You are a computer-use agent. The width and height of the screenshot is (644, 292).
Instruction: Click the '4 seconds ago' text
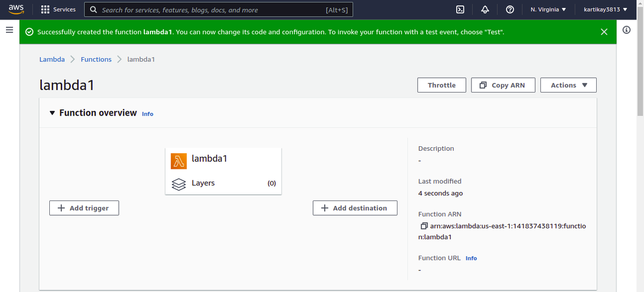click(440, 193)
